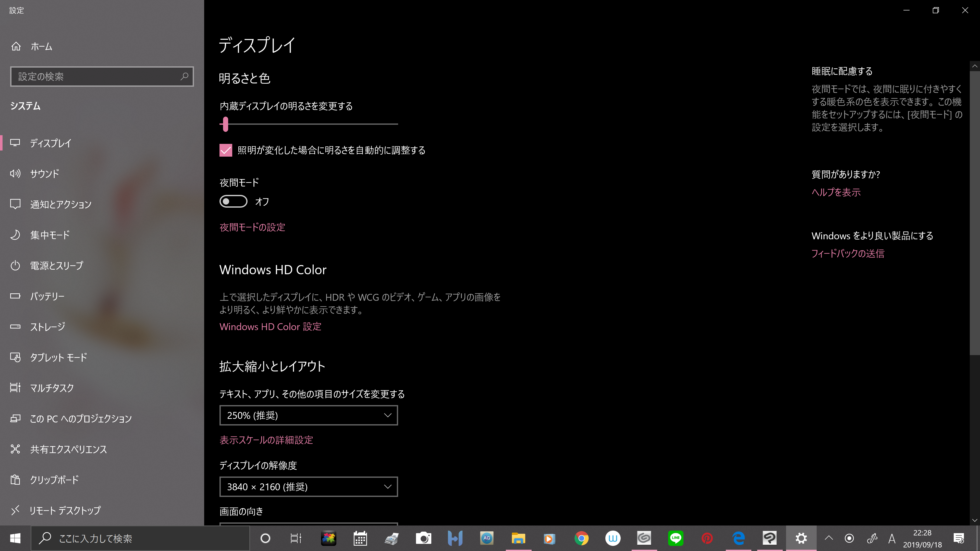Screen dimensions: 980x551
Task: Click the Home icon in the sidebar
Action: (x=16, y=46)
